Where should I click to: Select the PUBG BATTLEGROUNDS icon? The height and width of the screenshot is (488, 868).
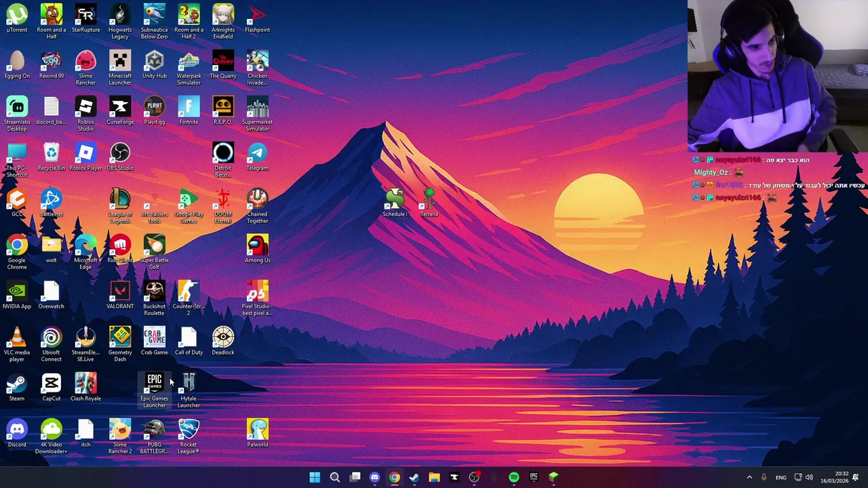154,436
